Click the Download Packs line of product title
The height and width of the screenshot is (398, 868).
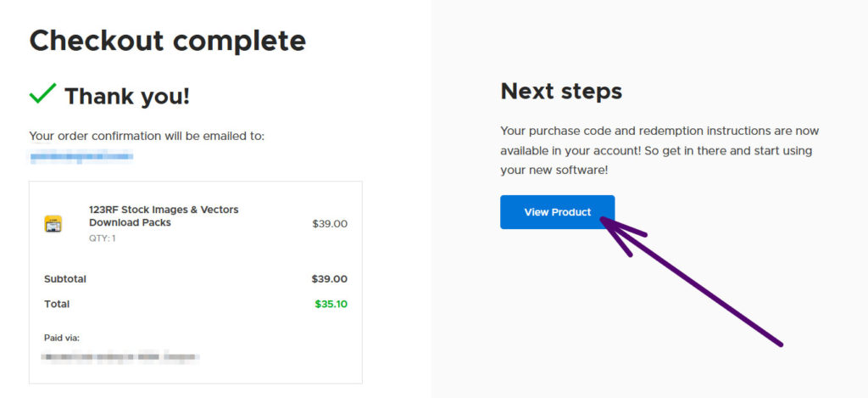(130, 222)
